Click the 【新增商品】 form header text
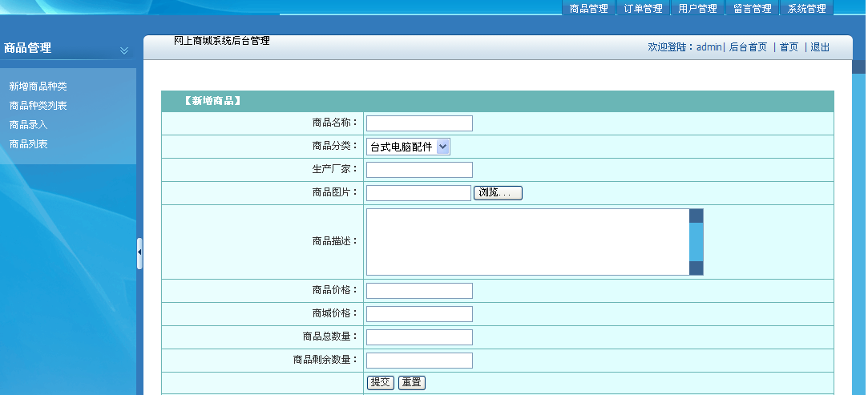This screenshot has width=868, height=395. click(x=212, y=101)
